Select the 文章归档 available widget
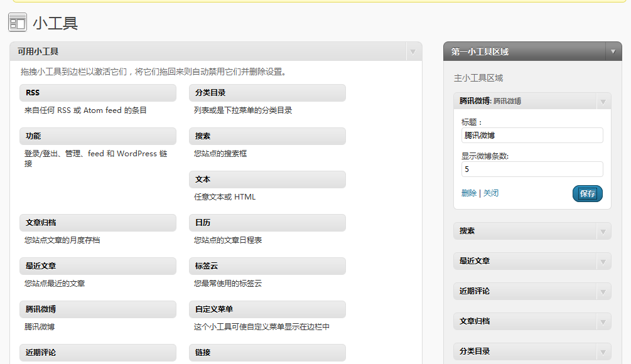 coord(98,223)
